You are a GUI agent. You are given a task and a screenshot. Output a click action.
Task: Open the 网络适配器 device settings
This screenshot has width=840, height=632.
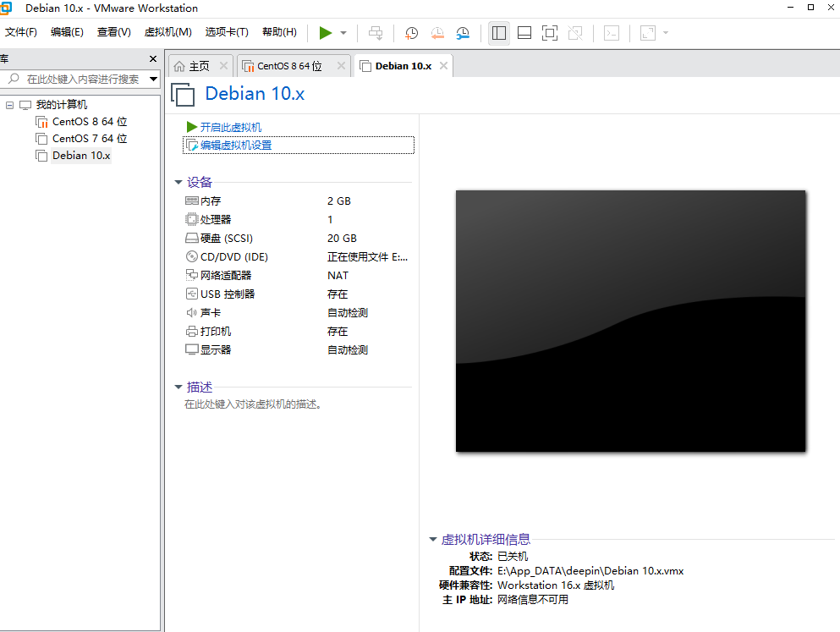click(226, 276)
